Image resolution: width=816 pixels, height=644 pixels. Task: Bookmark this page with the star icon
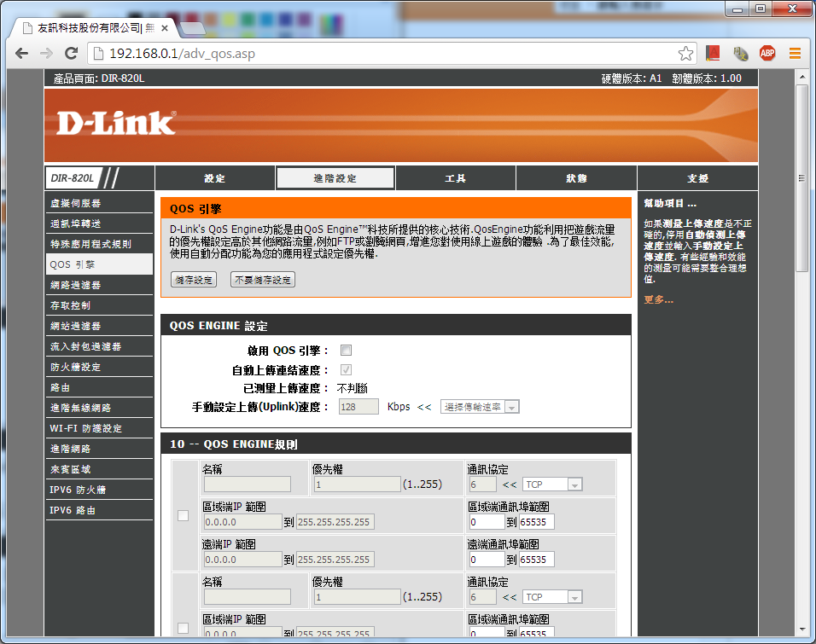(x=685, y=54)
